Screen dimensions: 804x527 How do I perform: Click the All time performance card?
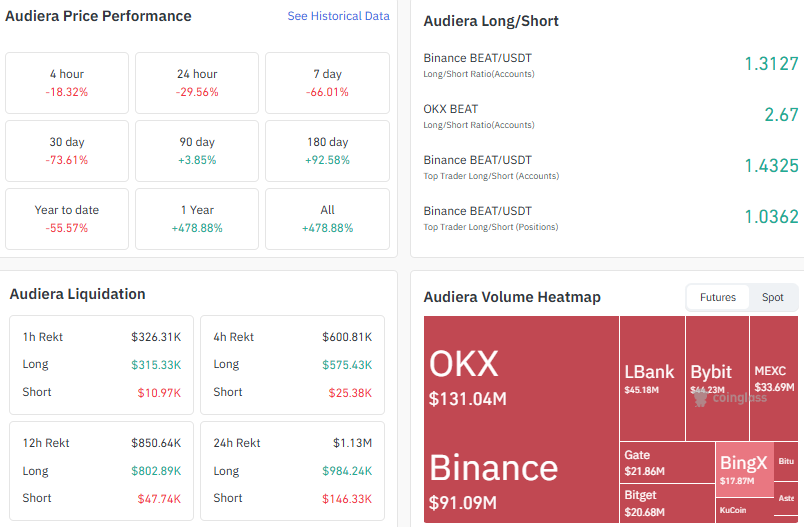327,219
